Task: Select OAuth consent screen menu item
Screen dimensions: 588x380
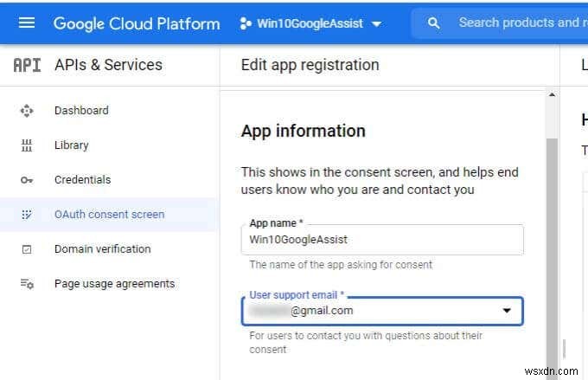Action: pyautogui.click(x=109, y=215)
